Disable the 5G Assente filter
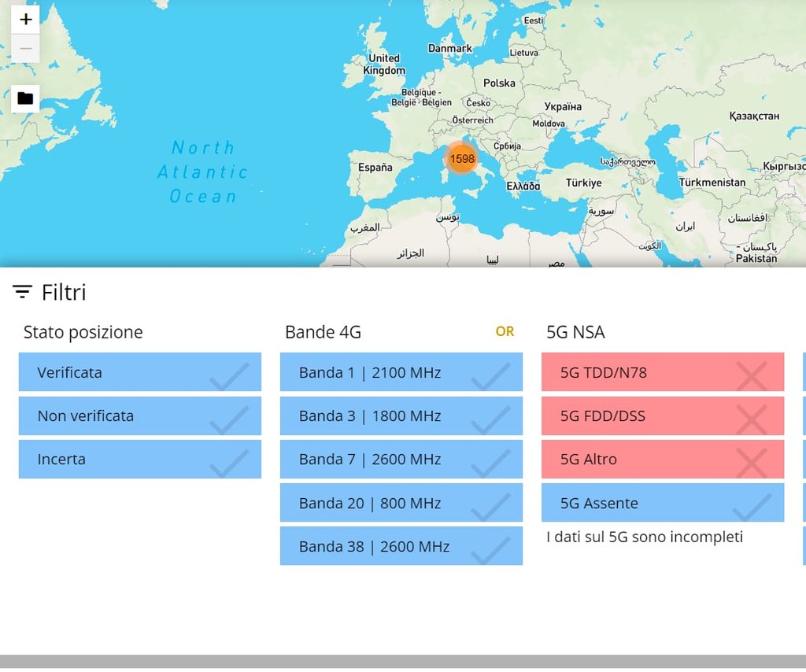Screen dimensions: 806x672 click(x=662, y=503)
